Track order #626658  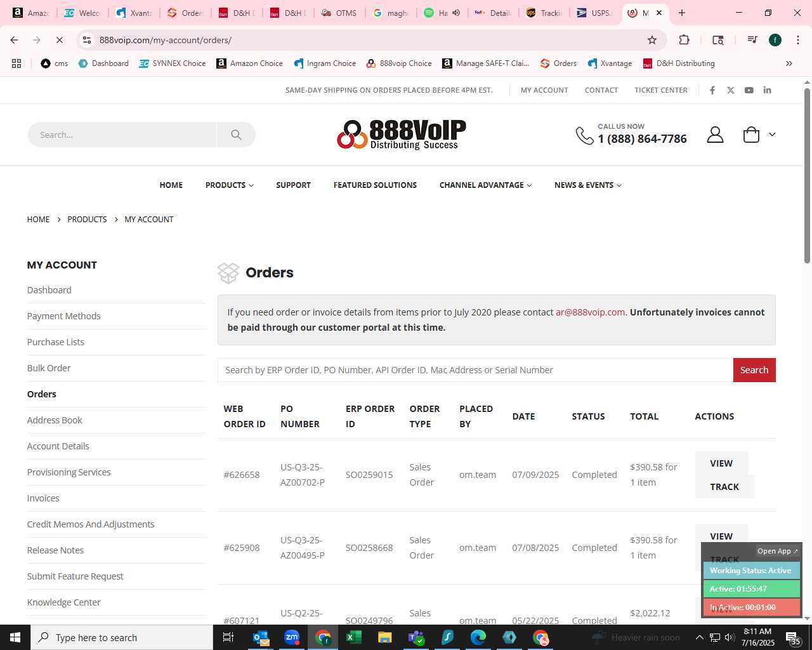pyautogui.click(x=724, y=487)
